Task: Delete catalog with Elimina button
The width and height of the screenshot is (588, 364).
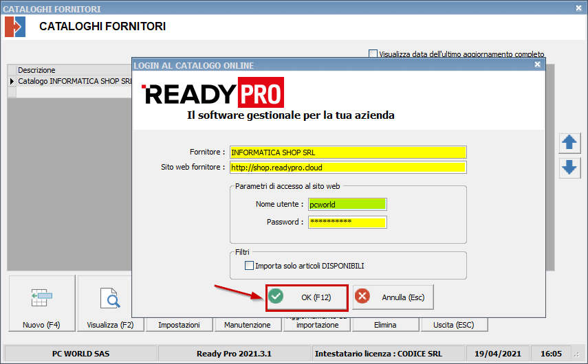Action: tap(385, 325)
